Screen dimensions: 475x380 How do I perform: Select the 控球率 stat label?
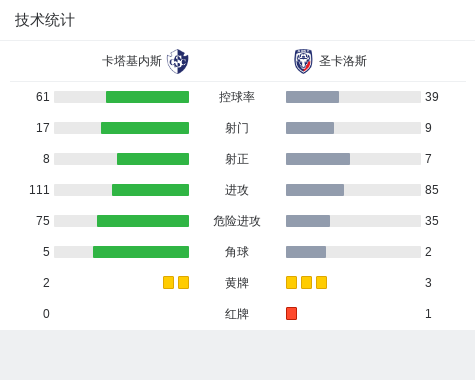click(237, 97)
